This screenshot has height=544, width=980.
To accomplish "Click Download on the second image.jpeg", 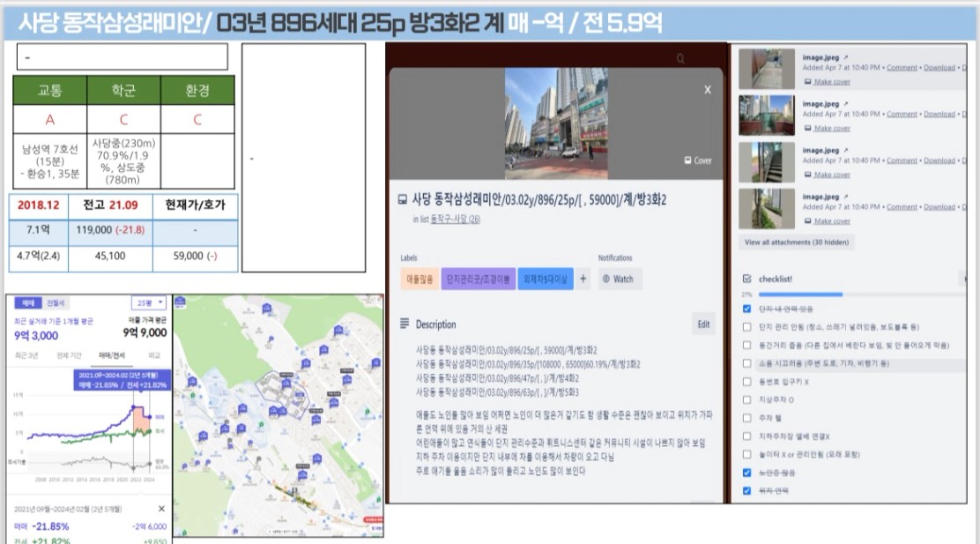I will tap(939, 114).
